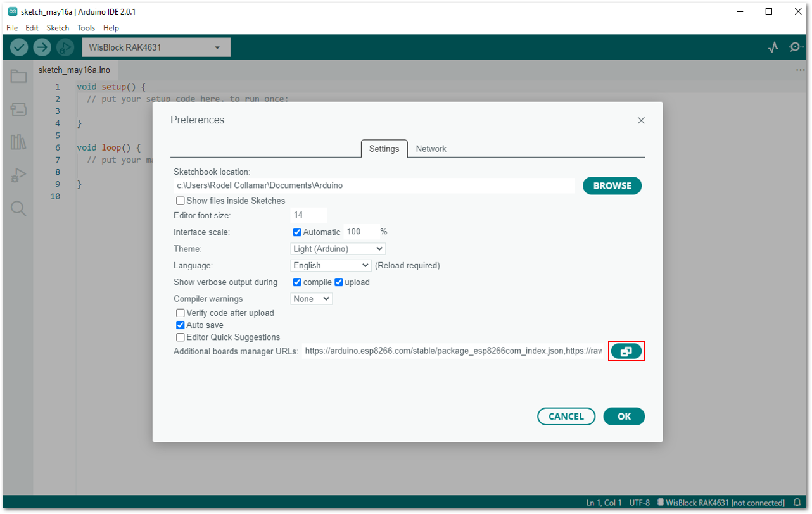
Task: Open the Theme dropdown Light (Arduino)
Action: click(x=338, y=249)
